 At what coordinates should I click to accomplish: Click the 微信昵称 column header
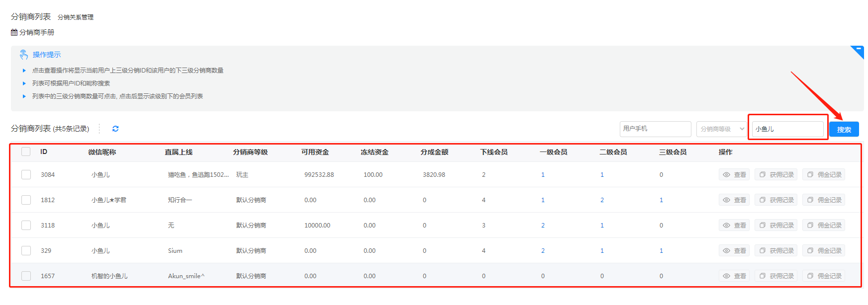(102, 152)
